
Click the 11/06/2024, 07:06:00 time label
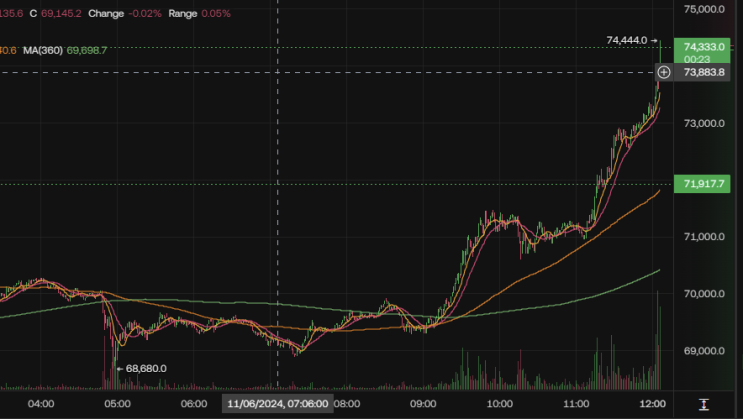[x=278, y=404]
